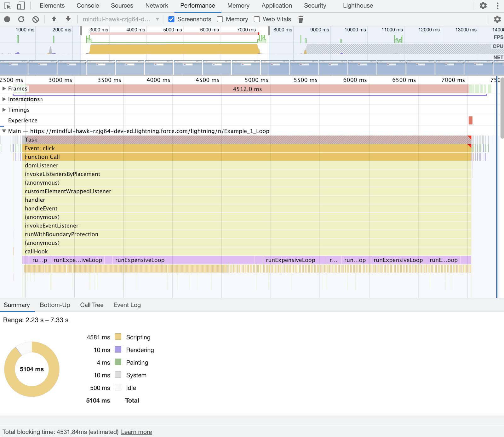Follow the Learn more link
Image resolution: width=504 pixels, height=437 pixels.
pyautogui.click(x=136, y=432)
